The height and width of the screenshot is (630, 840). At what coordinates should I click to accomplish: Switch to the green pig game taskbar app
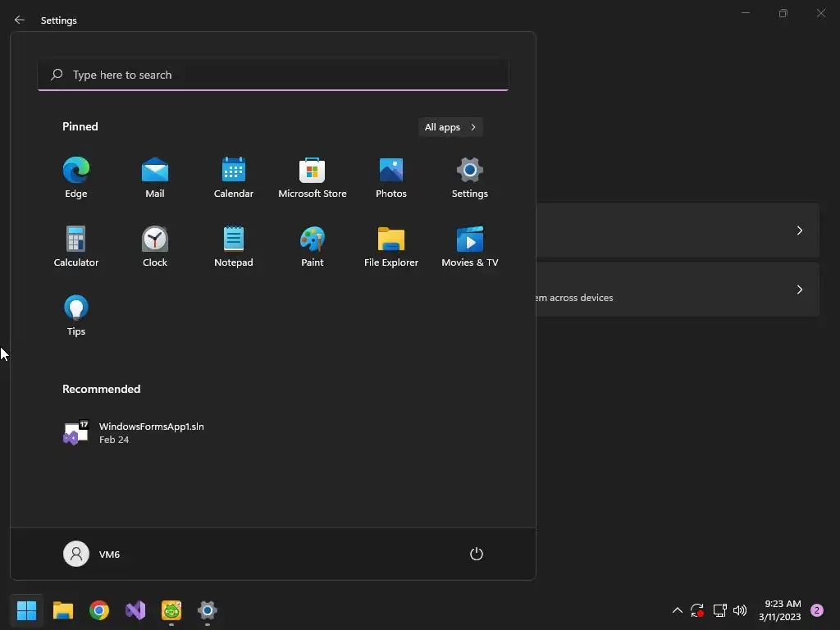[171, 610]
